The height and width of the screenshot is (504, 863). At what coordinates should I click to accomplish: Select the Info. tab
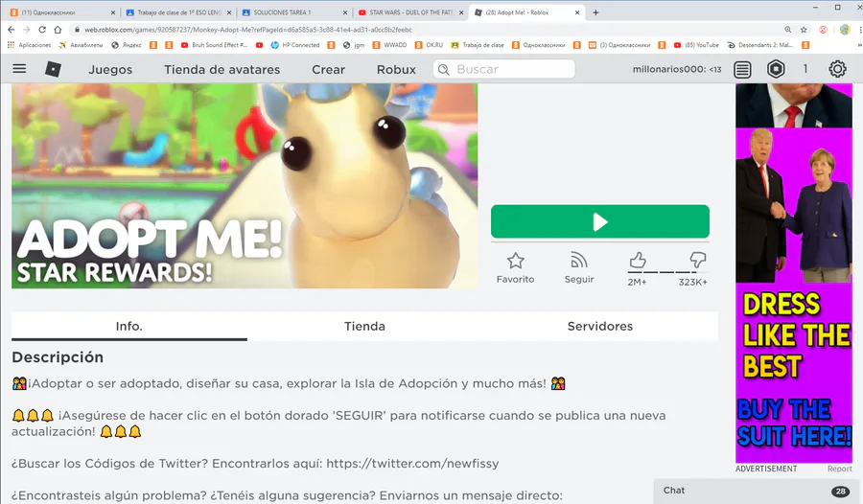click(x=129, y=327)
